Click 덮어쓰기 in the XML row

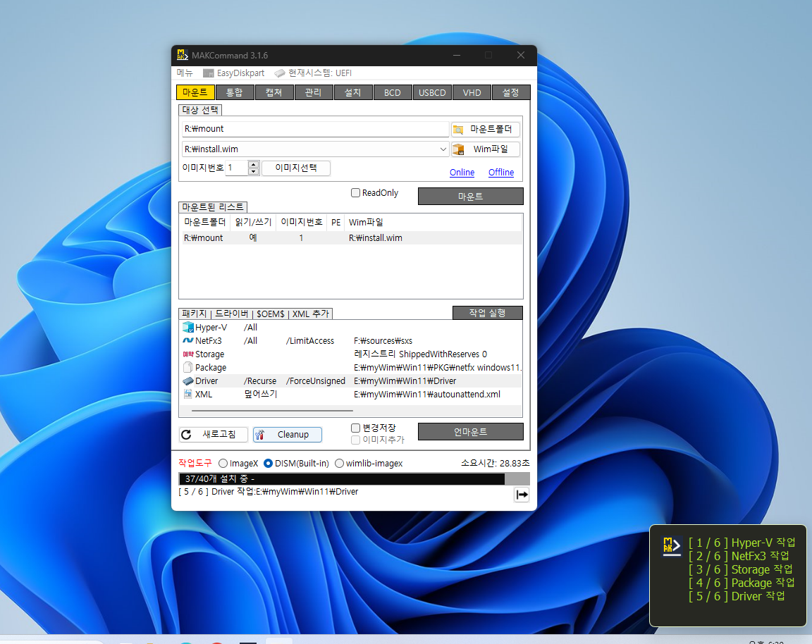261,394
